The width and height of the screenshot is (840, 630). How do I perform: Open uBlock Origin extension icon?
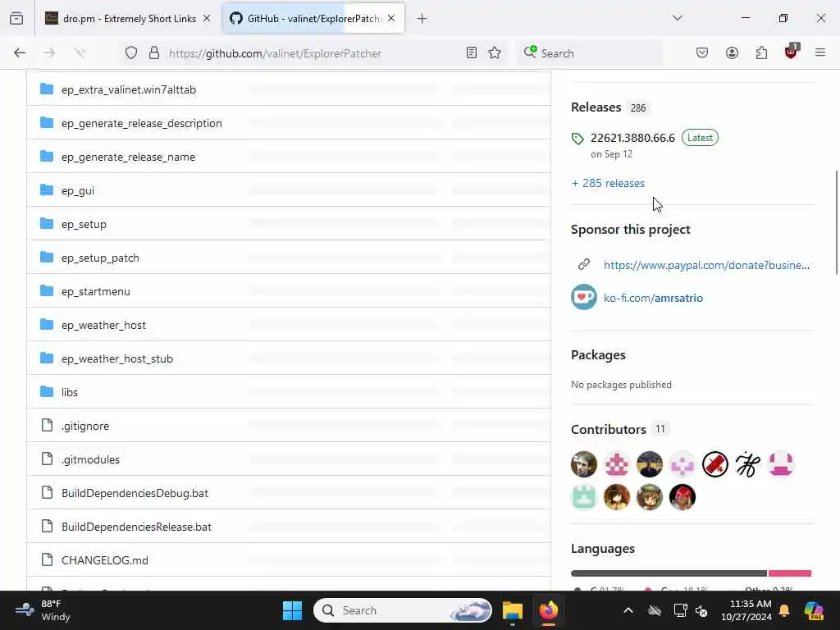(792, 52)
